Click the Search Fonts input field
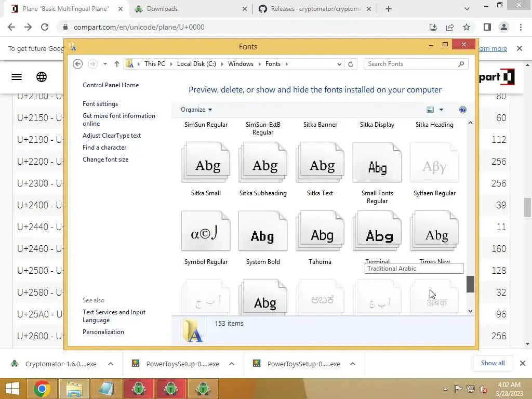532x399 pixels. pos(410,64)
